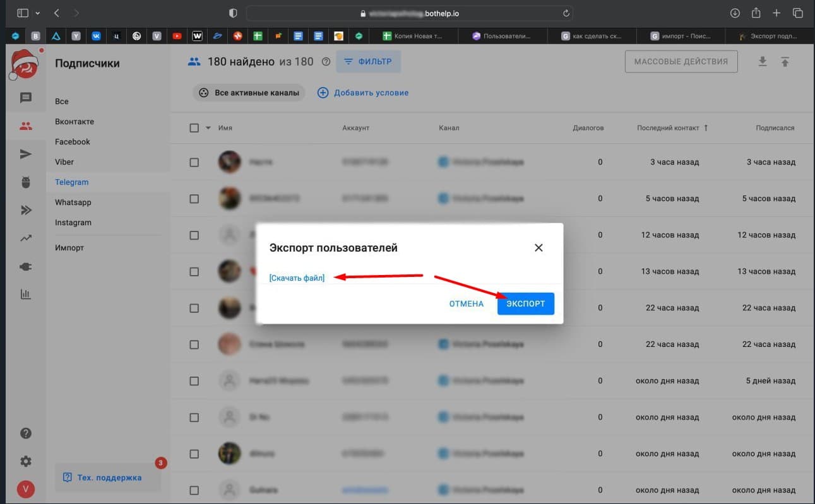Expand the dropdown arrow next to select-all checkbox
The height and width of the screenshot is (504, 815).
(208, 128)
